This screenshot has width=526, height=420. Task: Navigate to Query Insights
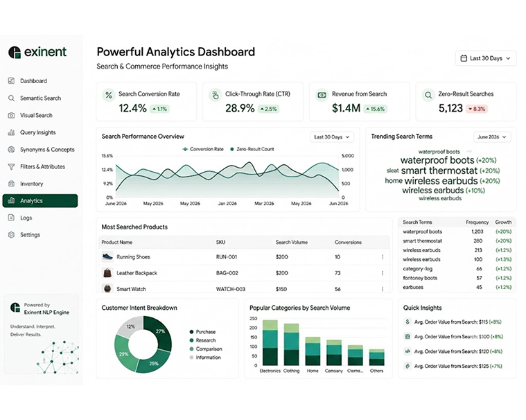pos(40,132)
